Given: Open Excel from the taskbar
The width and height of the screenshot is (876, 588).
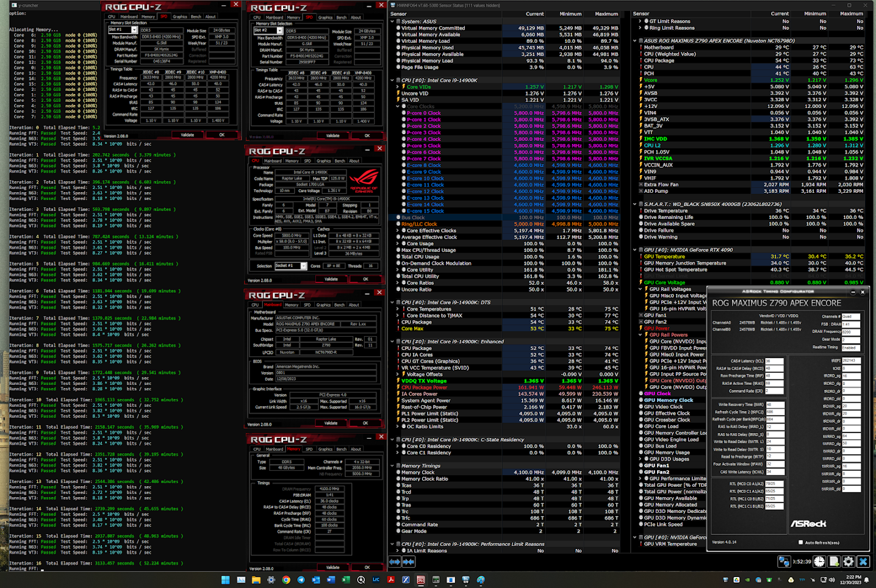Looking at the screenshot, I should tap(346, 579).
